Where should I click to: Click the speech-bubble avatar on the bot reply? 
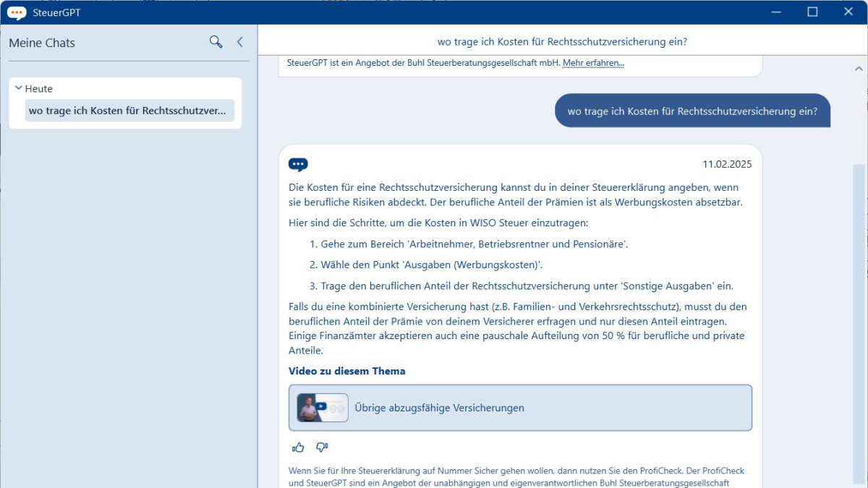pyautogui.click(x=298, y=164)
